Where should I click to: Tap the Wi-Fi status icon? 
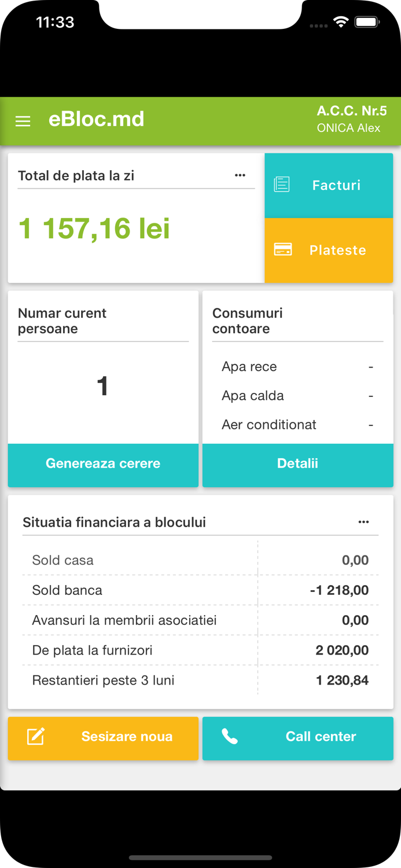tap(341, 23)
